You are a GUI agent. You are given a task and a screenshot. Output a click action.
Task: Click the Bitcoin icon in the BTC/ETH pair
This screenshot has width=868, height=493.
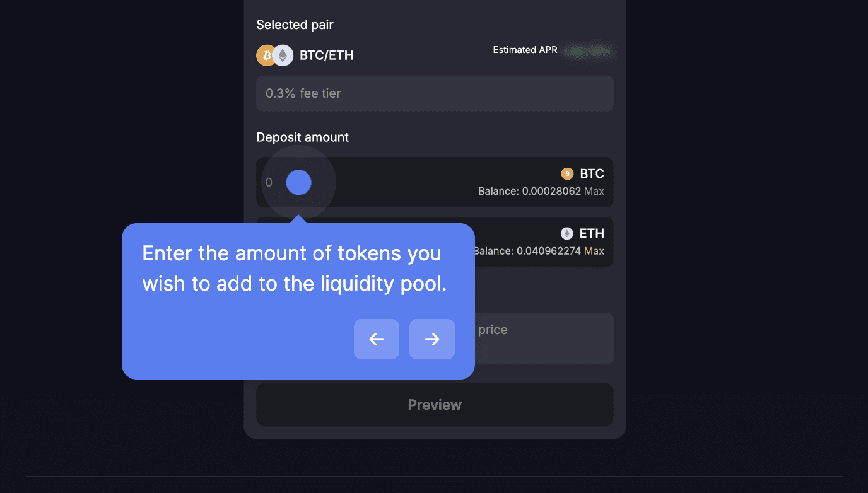[x=265, y=55]
